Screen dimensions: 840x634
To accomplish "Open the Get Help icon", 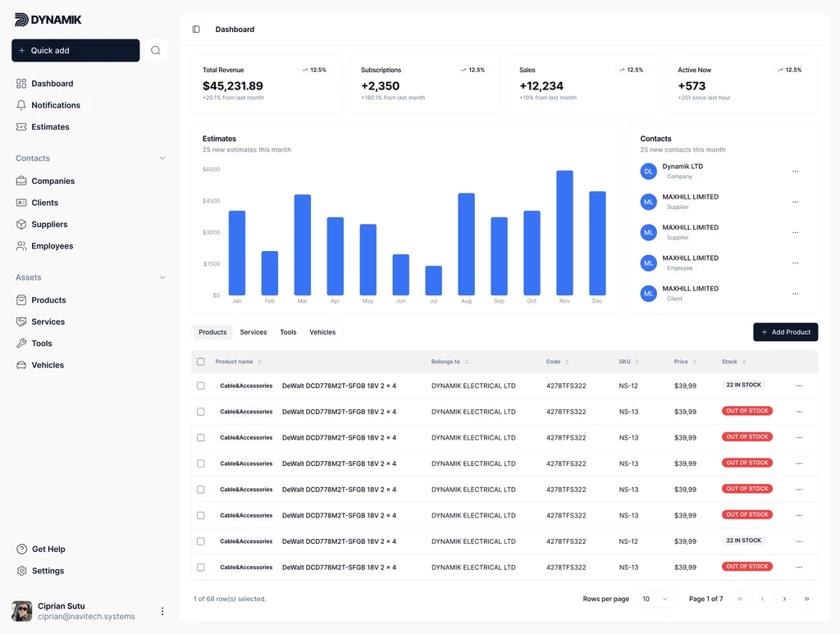I will click(x=22, y=550).
